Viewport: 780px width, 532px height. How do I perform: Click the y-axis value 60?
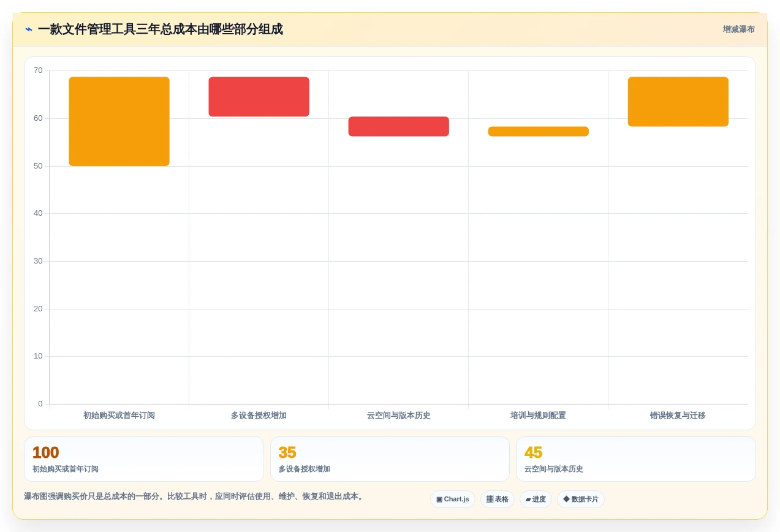pos(38,118)
